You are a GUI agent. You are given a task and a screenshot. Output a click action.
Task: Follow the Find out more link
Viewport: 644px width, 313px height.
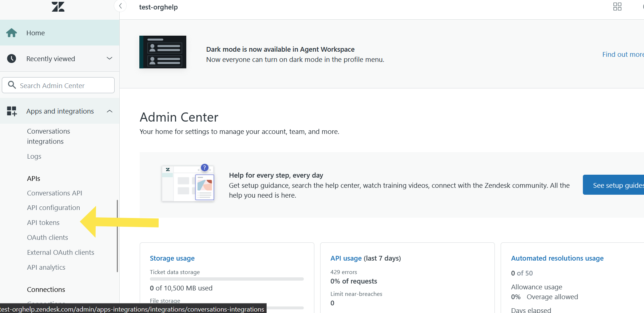pos(622,54)
